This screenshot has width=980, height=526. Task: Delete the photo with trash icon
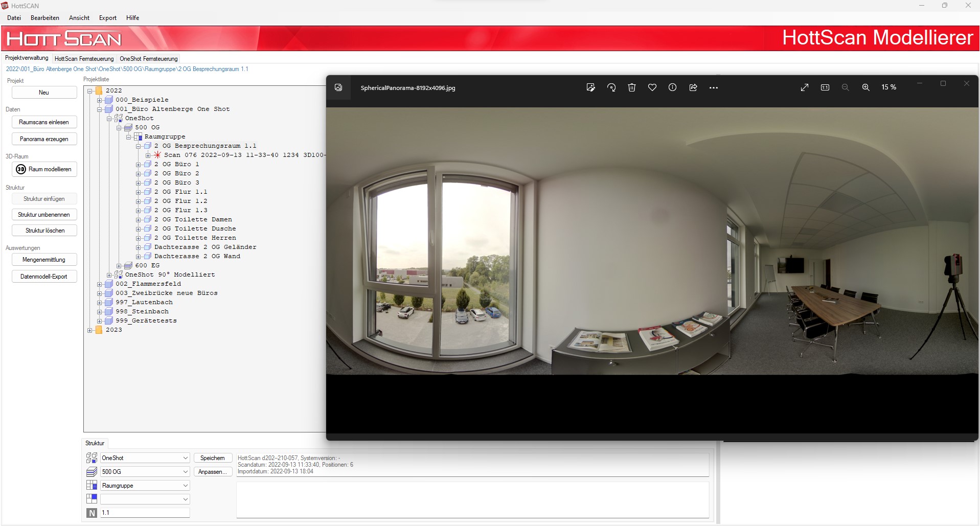[x=632, y=87]
